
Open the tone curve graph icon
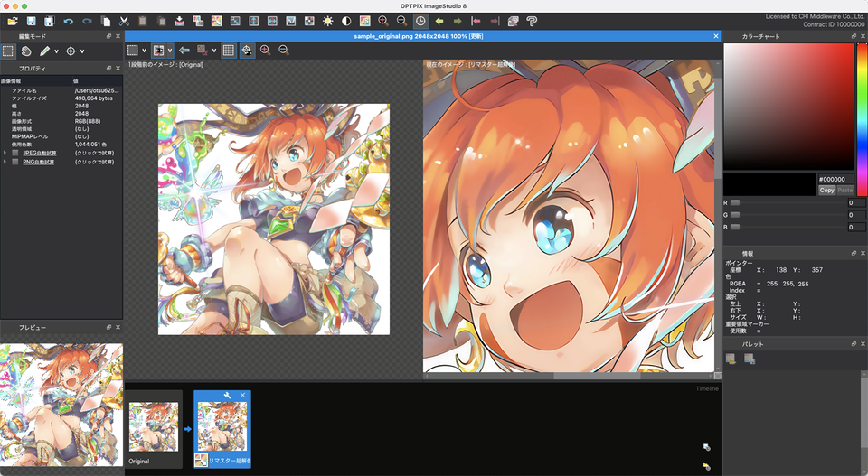290,21
